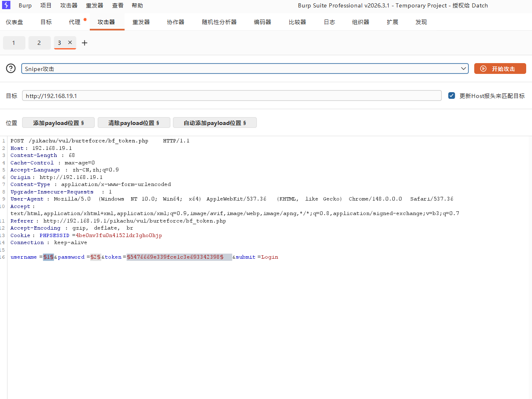Screen dimensions: 532x399
Task: Click the Origin header line
Action: [x=57, y=177]
